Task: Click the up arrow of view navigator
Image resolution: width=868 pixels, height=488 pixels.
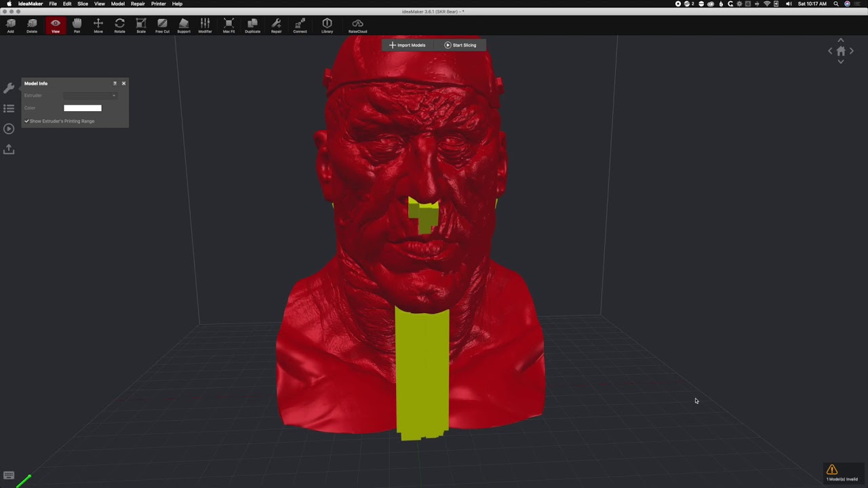Action: click(841, 40)
